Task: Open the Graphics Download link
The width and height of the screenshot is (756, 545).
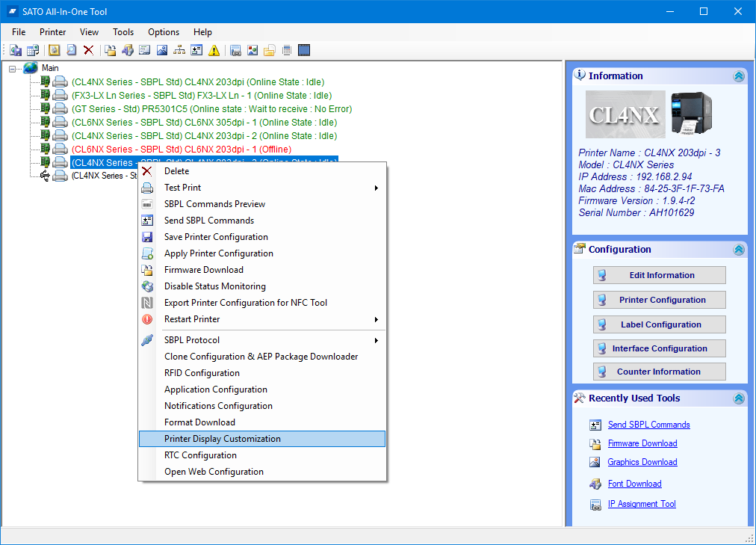Action: 642,462
